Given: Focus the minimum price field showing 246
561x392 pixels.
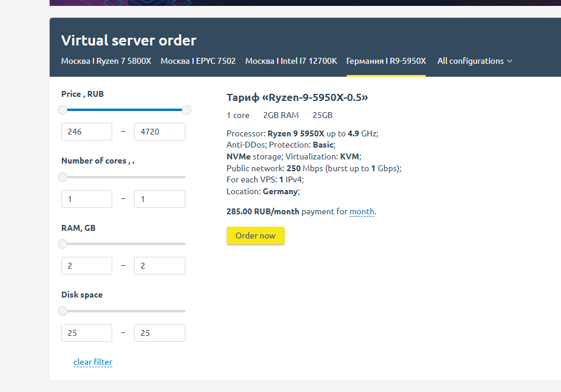Looking at the screenshot, I should 87,132.
